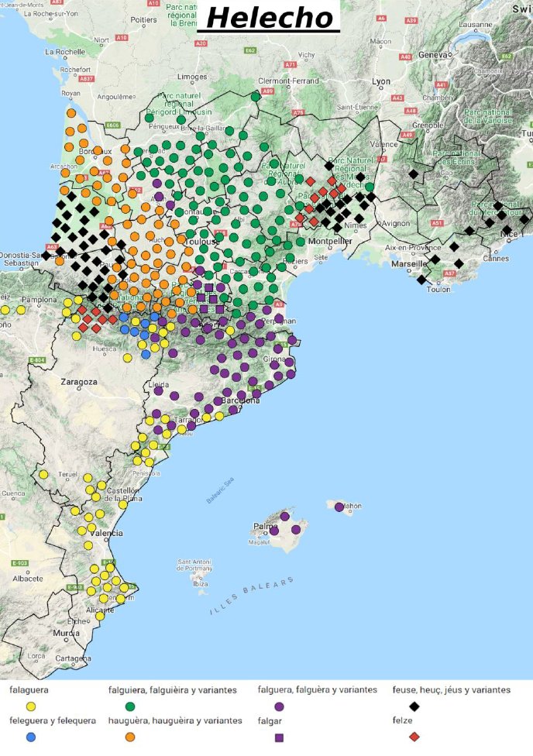Click the black diamond marker above Toulon
Viewport: 533px width, 756px height.
tap(421, 279)
